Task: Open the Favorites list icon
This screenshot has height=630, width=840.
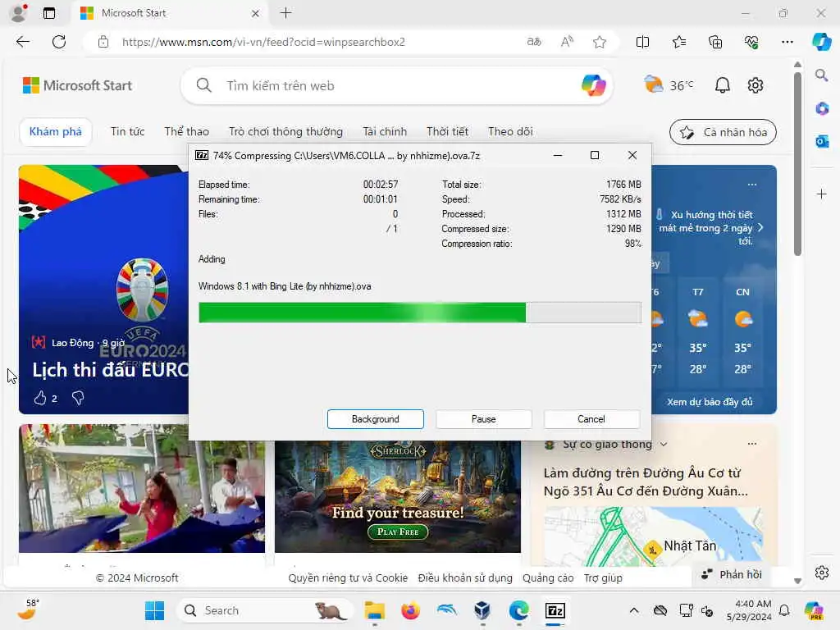Action: point(679,42)
